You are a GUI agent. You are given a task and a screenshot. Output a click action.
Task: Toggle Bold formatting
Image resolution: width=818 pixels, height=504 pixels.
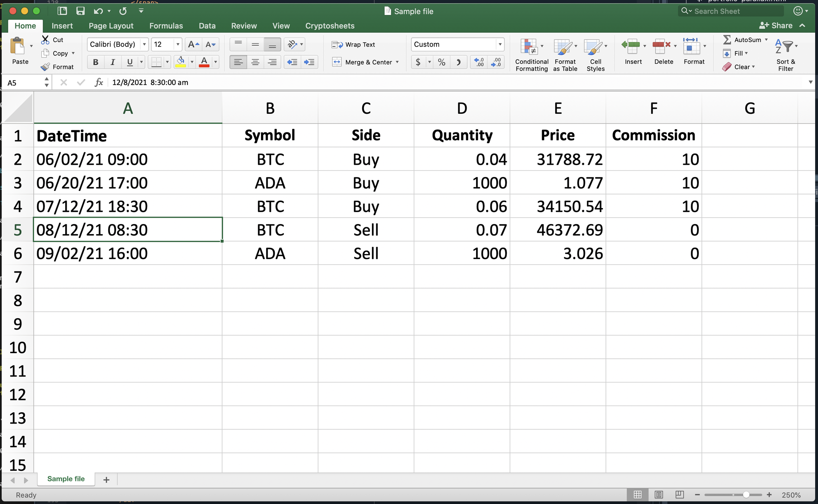[95, 62]
